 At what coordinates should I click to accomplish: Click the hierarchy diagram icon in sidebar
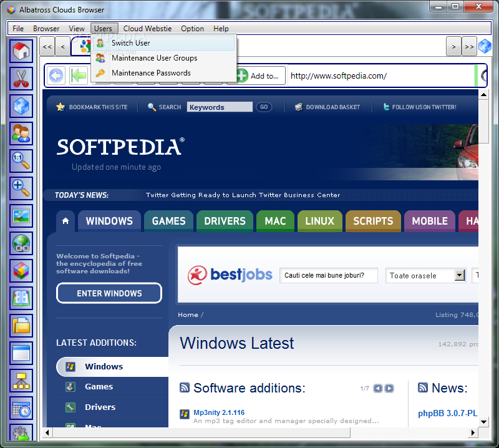tap(21, 380)
